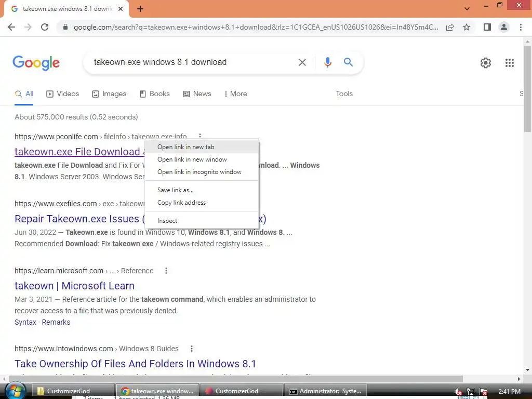Open the Windows Start orb
Viewport: 532px width, 399px height.
[15, 391]
